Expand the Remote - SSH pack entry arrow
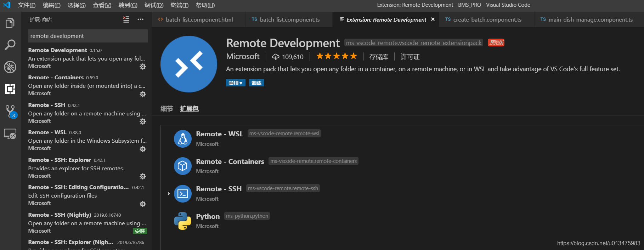644x250 pixels. coord(169,194)
